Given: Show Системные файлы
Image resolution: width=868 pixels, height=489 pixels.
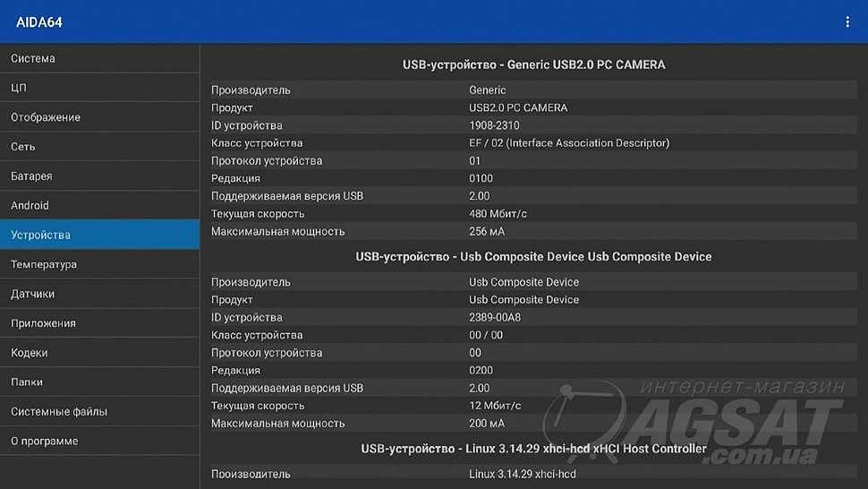Looking at the screenshot, I should pyautogui.click(x=99, y=411).
